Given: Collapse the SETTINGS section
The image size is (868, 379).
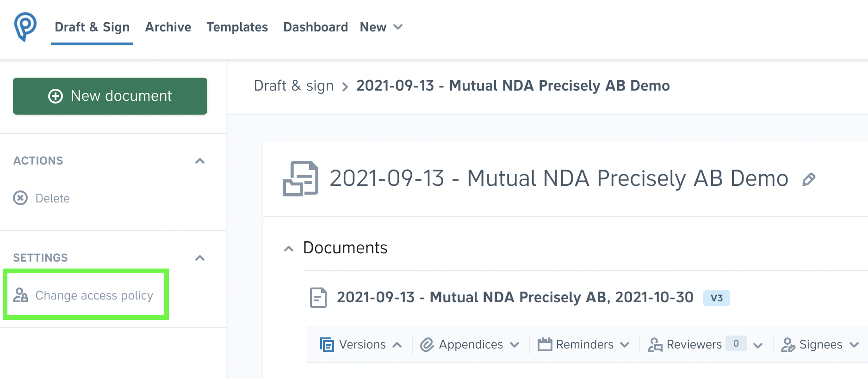Looking at the screenshot, I should [200, 258].
